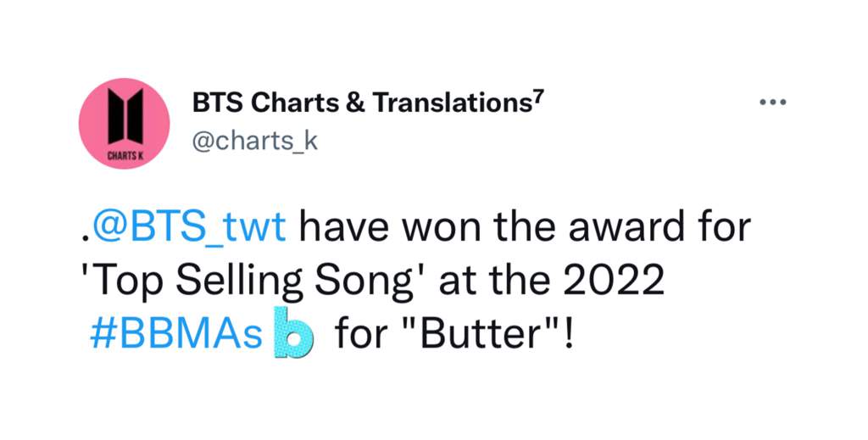
Task: Click the superscript 7 after Translations
Action: (540, 97)
